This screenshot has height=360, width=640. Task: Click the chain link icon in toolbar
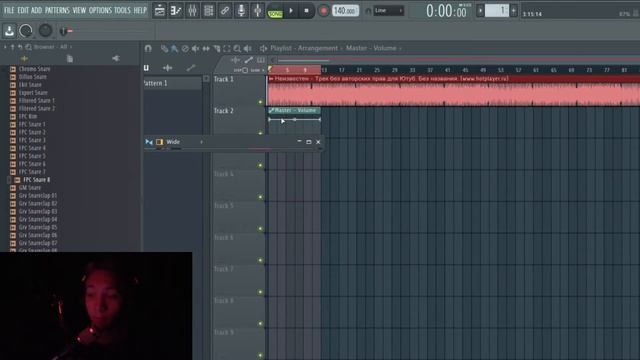(225, 11)
